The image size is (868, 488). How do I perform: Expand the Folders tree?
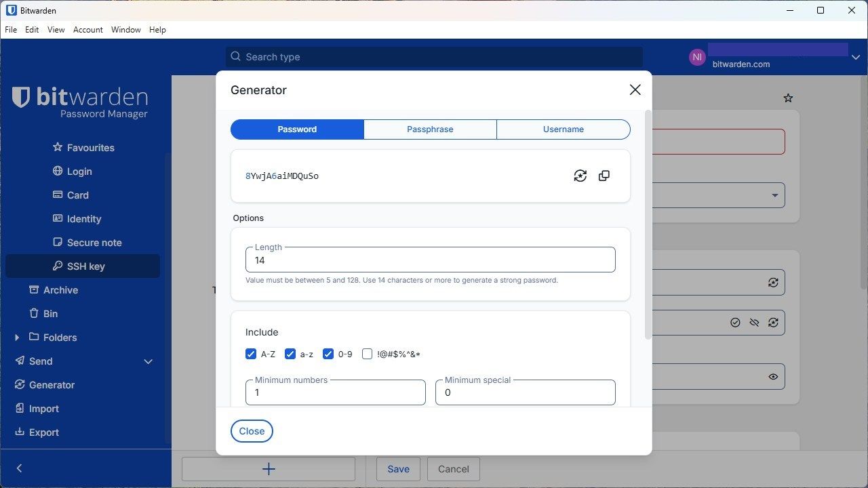tap(18, 338)
